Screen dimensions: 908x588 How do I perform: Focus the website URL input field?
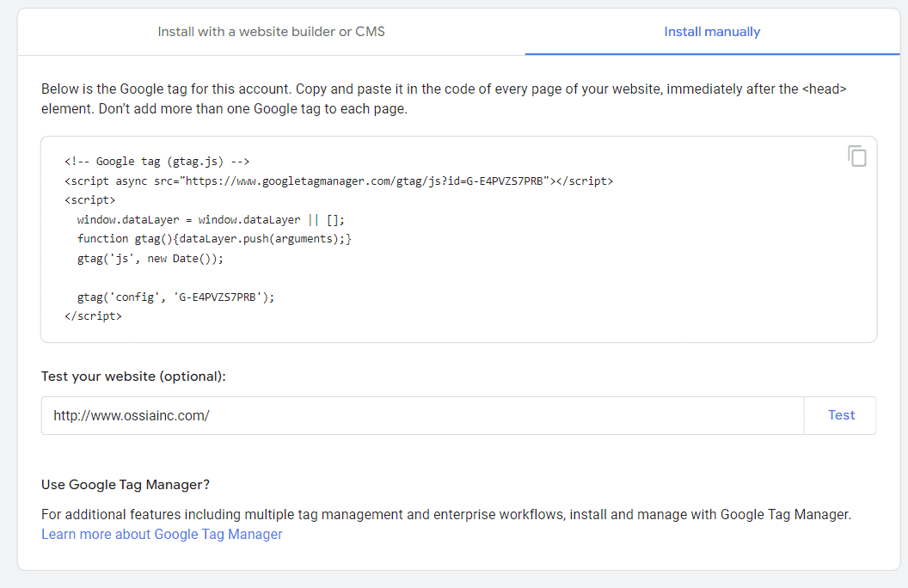coord(423,415)
